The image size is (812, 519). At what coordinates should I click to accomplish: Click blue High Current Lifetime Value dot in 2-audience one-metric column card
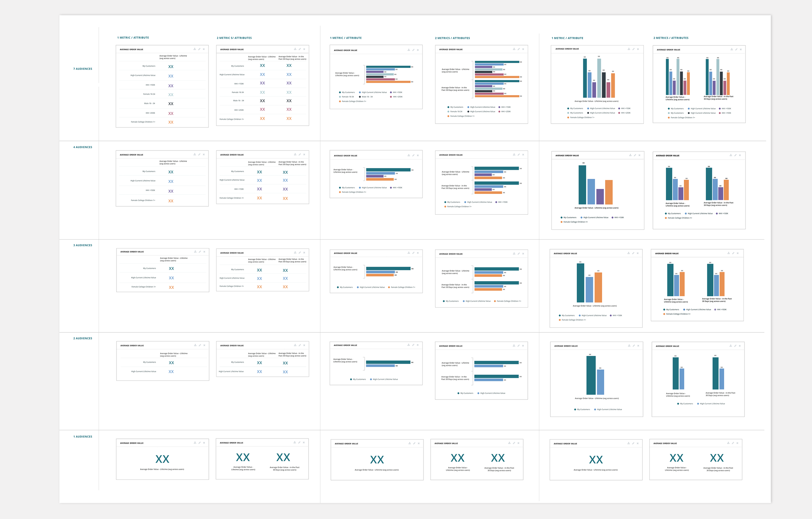pyautogui.click(x=595, y=410)
